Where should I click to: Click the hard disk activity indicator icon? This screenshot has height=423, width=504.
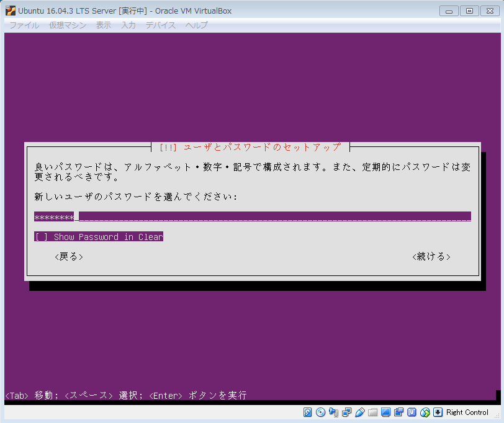(308, 412)
